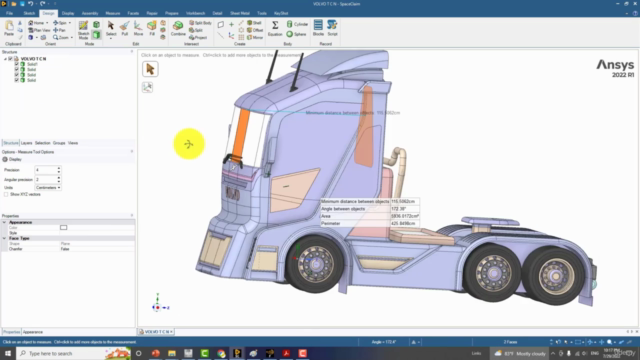Click the Undo icon in title bar
Screen dimensions: 640x360
click(31, 4)
